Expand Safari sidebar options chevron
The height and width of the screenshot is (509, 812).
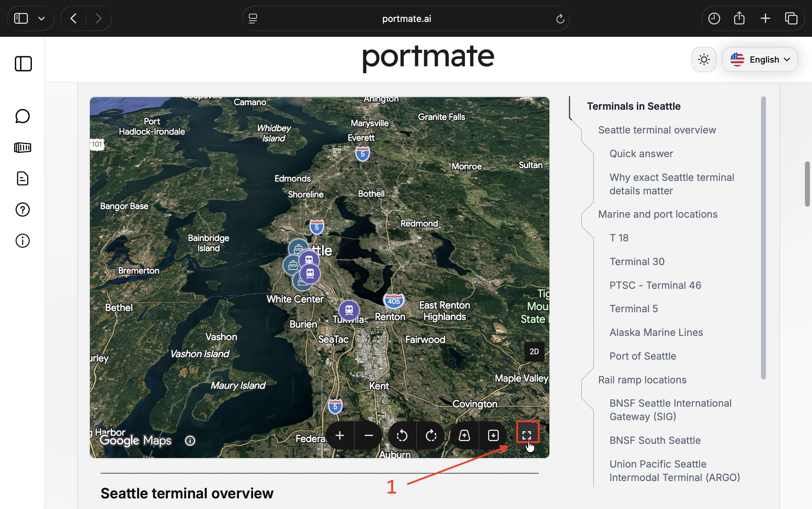[x=41, y=19]
